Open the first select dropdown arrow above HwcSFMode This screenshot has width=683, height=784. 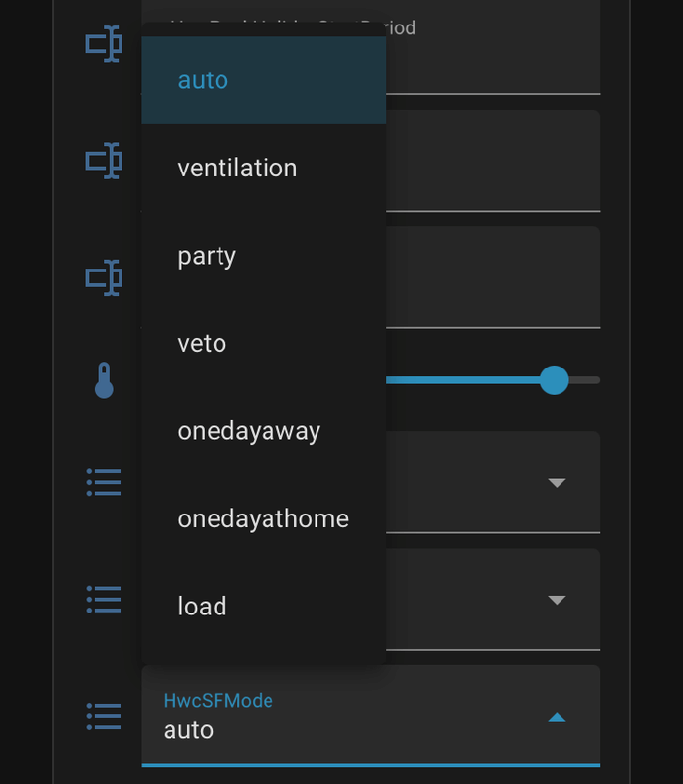click(x=557, y=483)
